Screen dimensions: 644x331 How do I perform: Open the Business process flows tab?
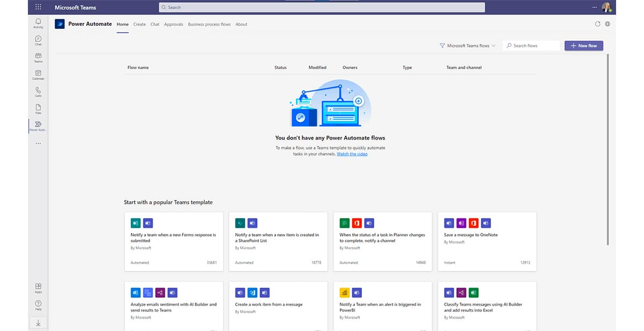point(210,24)
